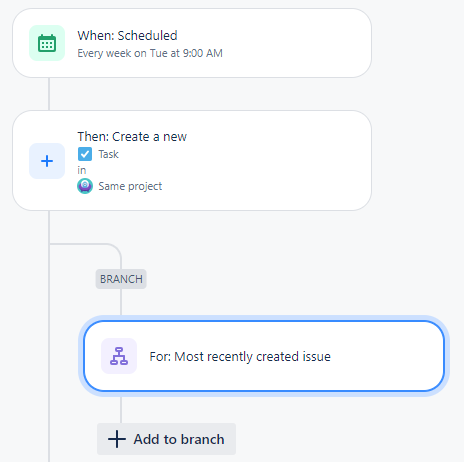Screen dimensions: 464x462
Task: Open the When: Scheduled trigger card
Action: (192, 43)
